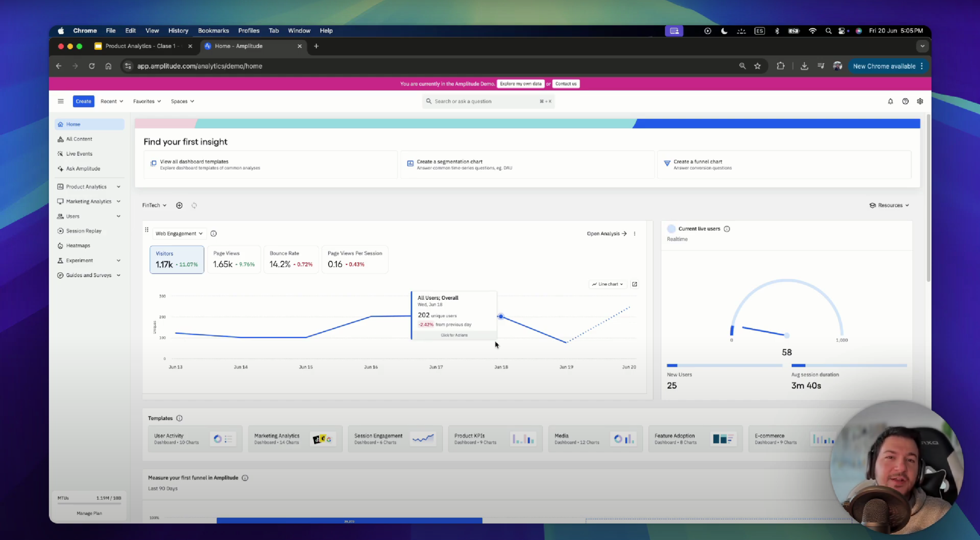Open the Web Engagement dropdown
The height and width of the screenshot is (540, 980).
(179, 233)
